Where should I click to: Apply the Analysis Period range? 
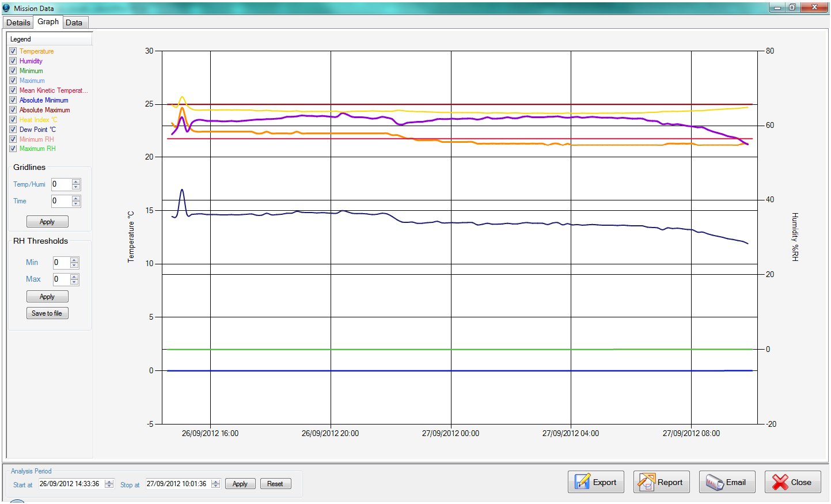(240, 484)
